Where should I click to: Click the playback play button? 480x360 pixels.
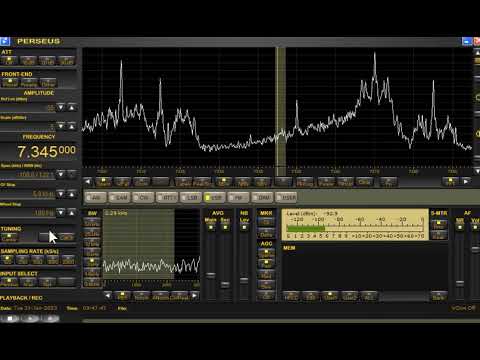[x=31, y=318]
